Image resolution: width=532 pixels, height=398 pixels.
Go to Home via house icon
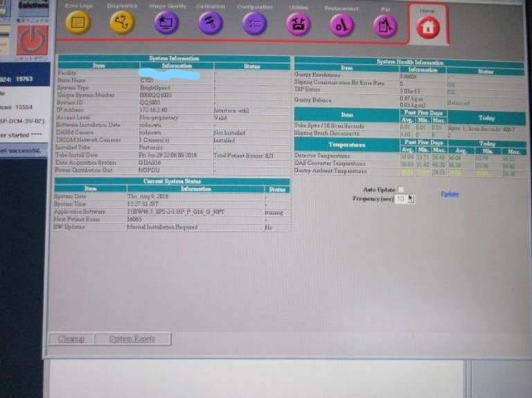point(427,27)
